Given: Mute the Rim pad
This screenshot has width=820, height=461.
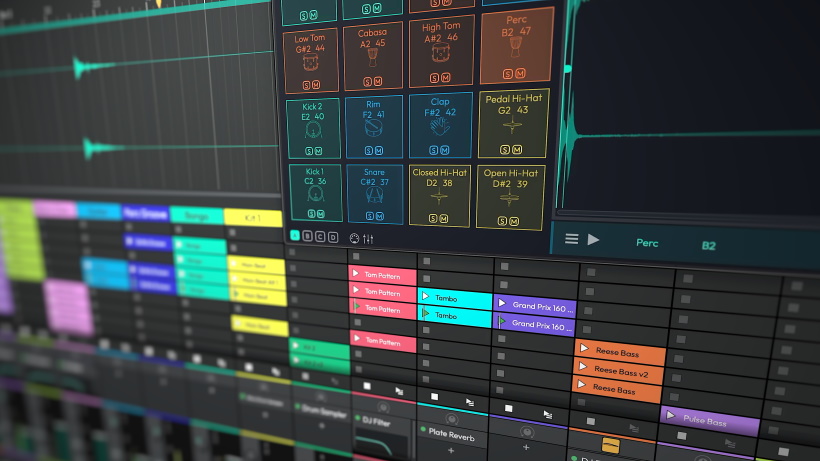Looking at the screenshot, I should [379, 151].
